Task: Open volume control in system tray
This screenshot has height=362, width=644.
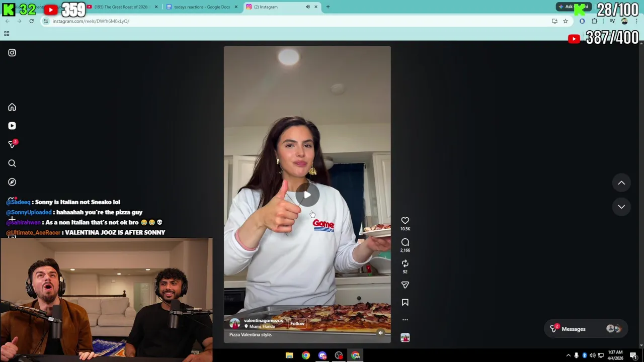Action: click(592, 355)
